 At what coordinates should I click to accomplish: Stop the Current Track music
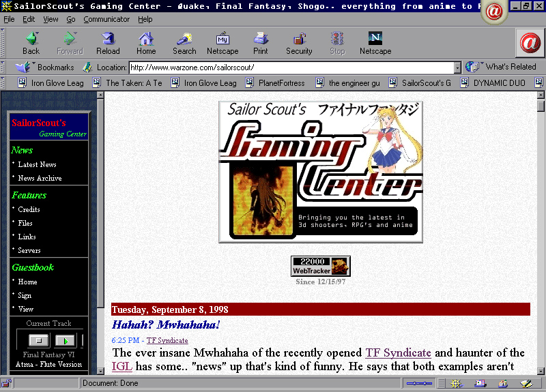click(x=39, y=340)
